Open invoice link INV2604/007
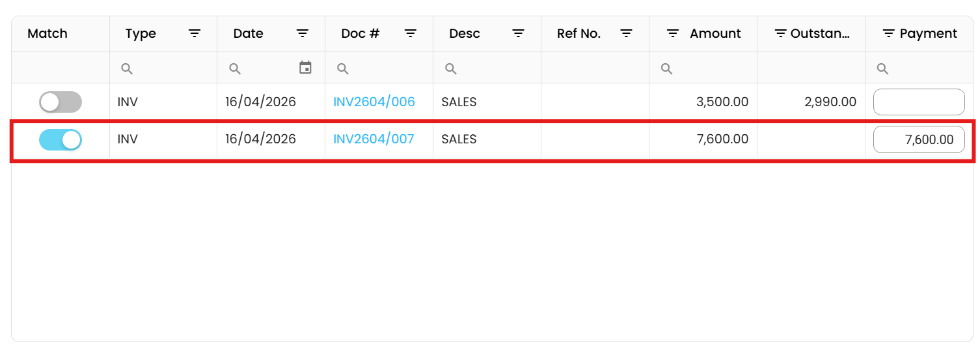The height and width of the screenshot is (346, 980). [374, 139]
